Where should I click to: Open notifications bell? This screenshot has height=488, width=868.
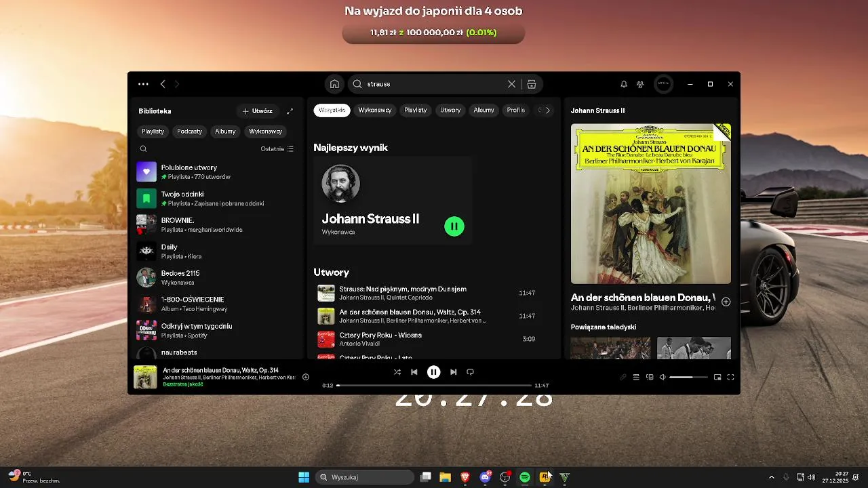[x=624, y=84]
